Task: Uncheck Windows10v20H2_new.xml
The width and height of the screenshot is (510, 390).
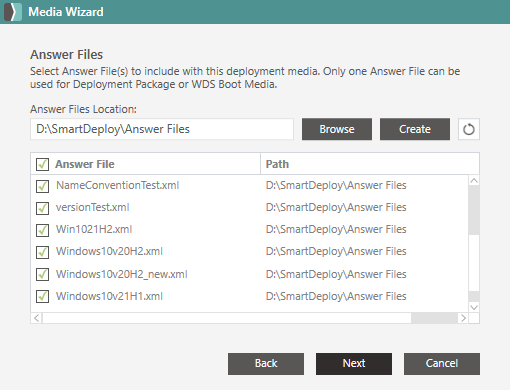Action: (x=42, y=274)
